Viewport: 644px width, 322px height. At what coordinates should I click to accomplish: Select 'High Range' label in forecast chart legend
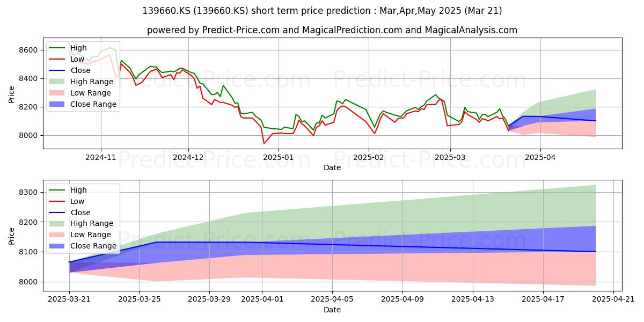click(x=92, y=223)
